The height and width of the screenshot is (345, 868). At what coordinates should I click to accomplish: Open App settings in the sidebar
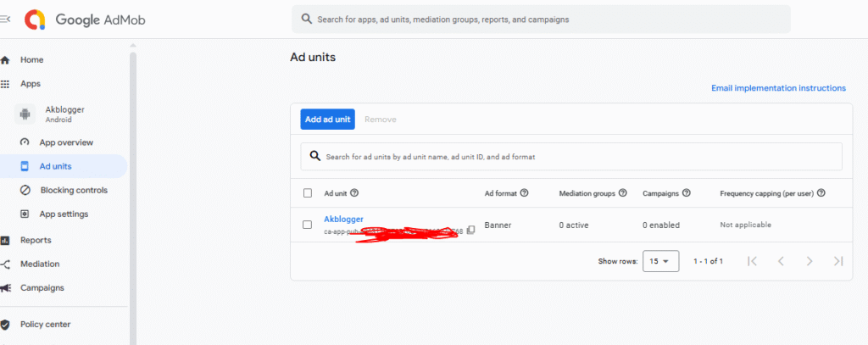tap(64, 214)
